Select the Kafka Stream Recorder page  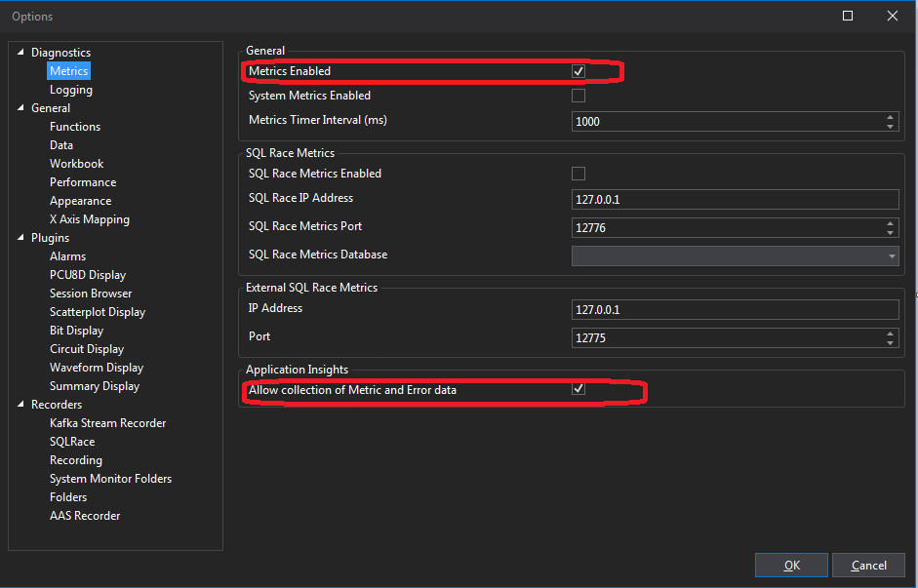click(107, 422)
